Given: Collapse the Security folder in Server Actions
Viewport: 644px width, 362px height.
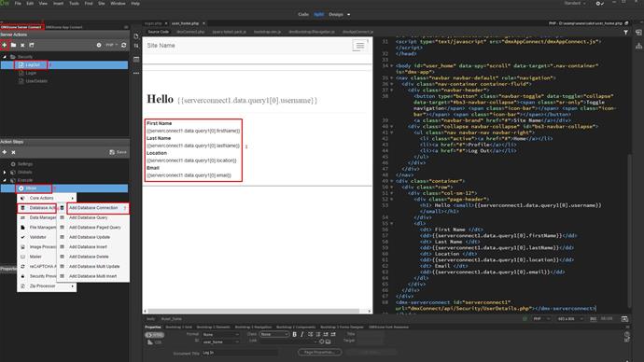Looking at the screenshot, I should click(x=5, y=57).
